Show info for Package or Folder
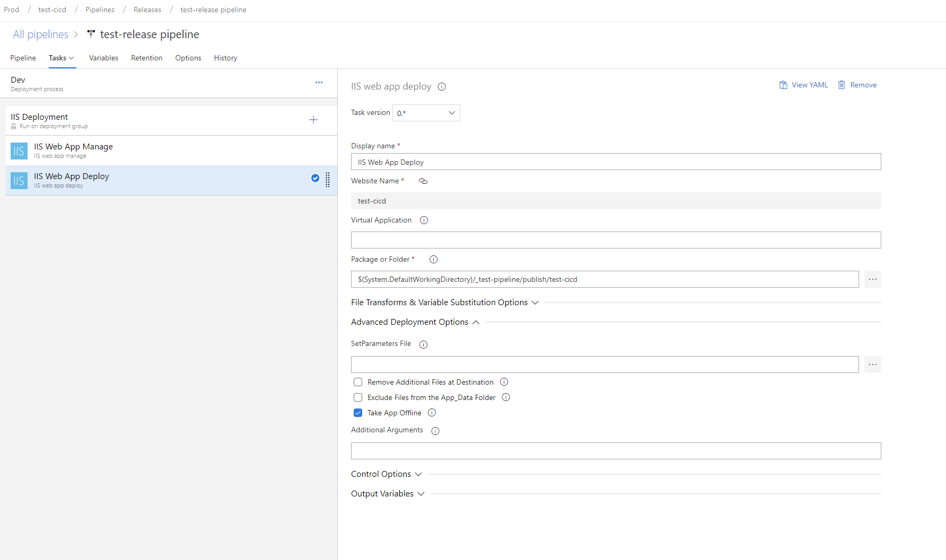 click(434, 260)
